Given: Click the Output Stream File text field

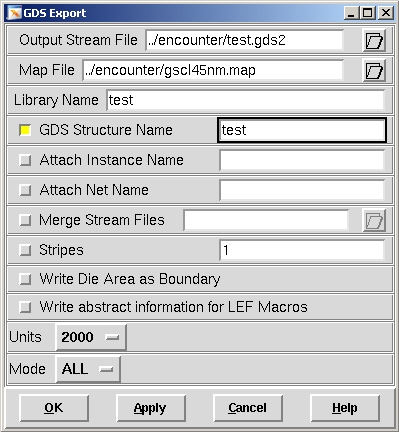Looking at the screenshot, I should (244, 40).
